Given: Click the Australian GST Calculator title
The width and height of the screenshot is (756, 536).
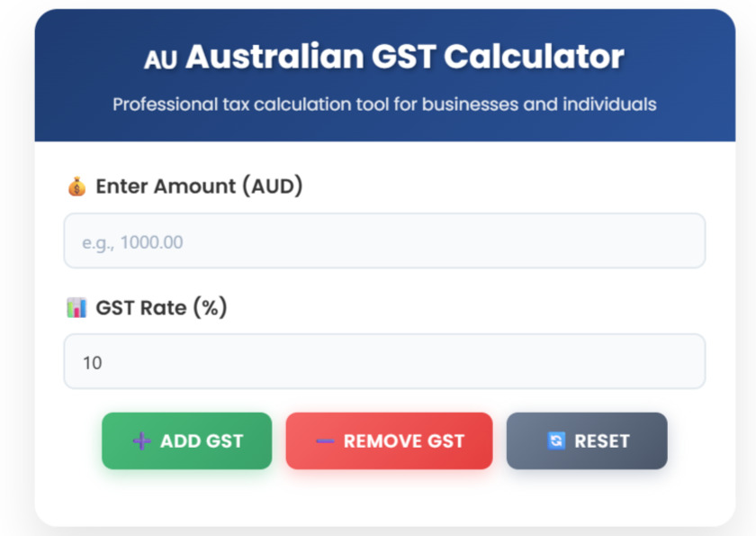Looking at the screenshot, I should (404, 57).
